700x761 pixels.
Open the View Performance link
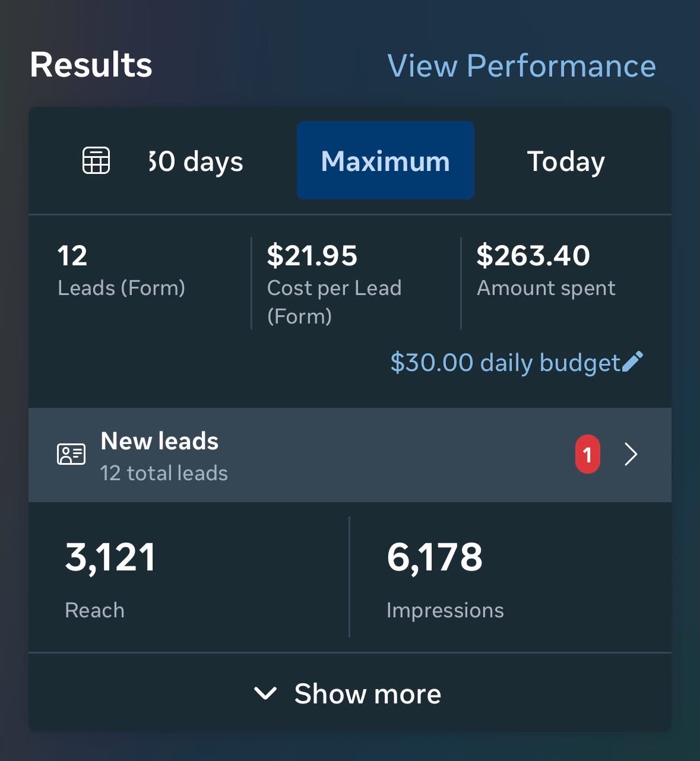[x=521, y=65]
